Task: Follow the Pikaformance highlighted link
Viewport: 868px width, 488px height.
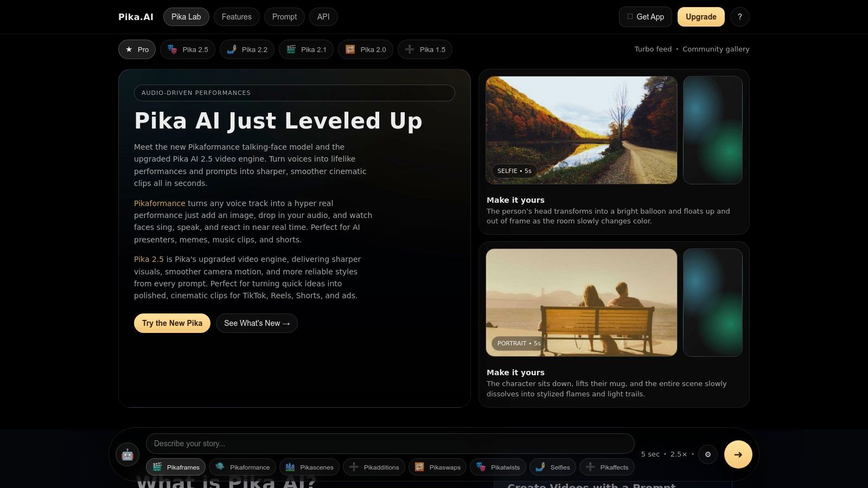Action: pyautogui.click(x=159, y=203)
